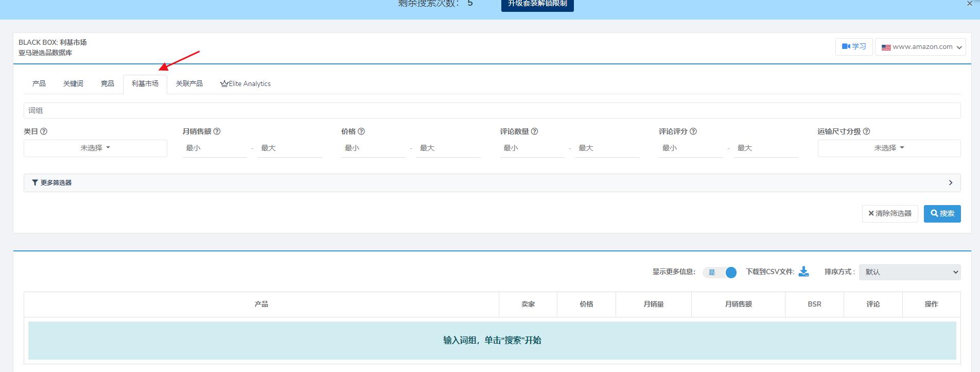Click the 升级套装解锁限制 button
980x372 pixels.
[x=537, y=4]
